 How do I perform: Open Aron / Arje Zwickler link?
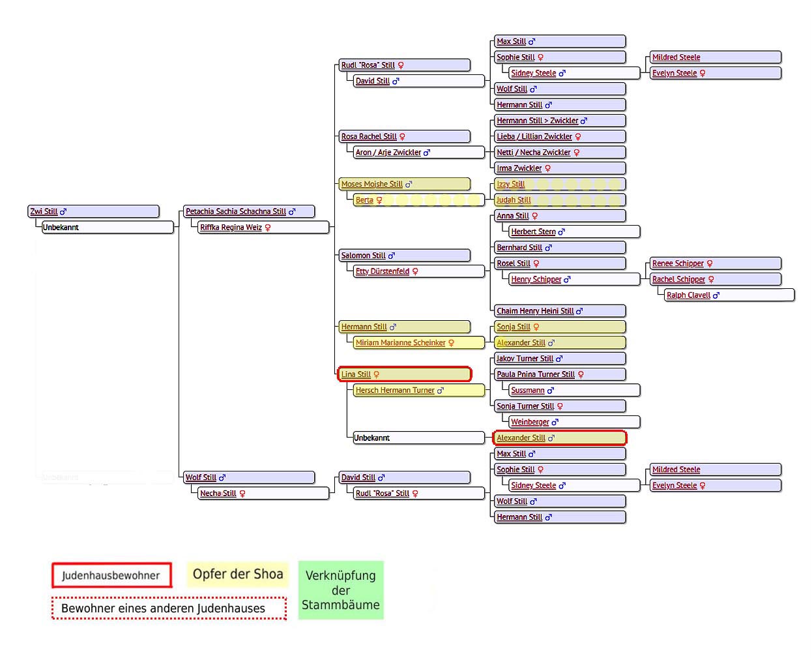pyautogui.click(x=388, y=153)
